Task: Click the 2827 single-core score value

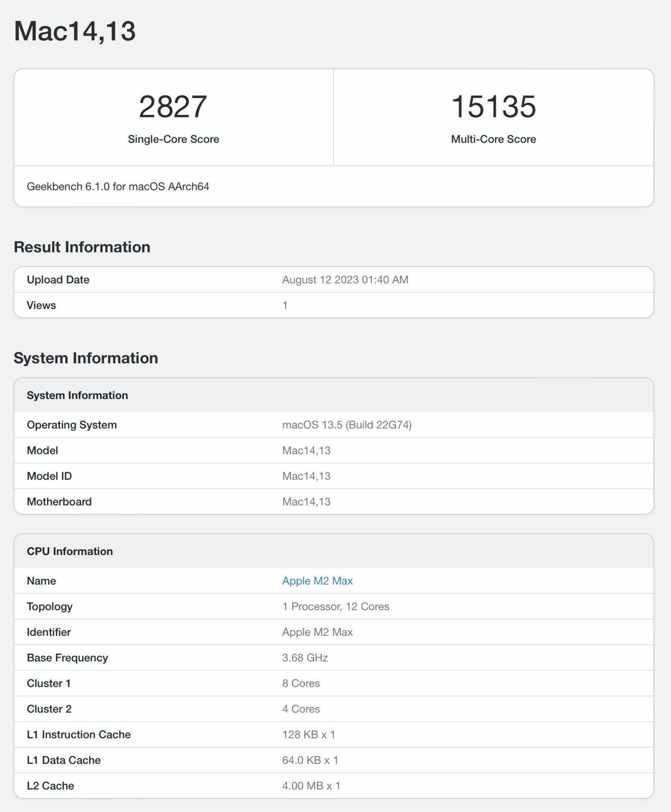Action: 173,107
